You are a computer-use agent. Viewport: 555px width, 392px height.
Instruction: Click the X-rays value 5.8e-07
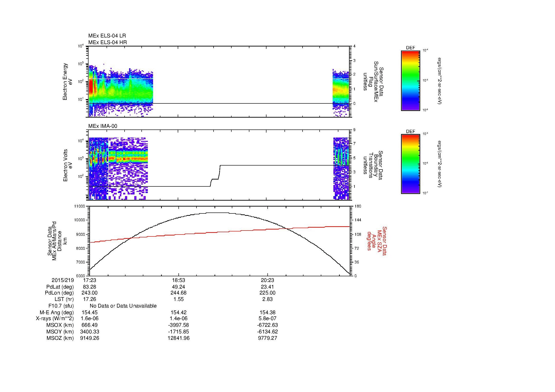[268, 318]
